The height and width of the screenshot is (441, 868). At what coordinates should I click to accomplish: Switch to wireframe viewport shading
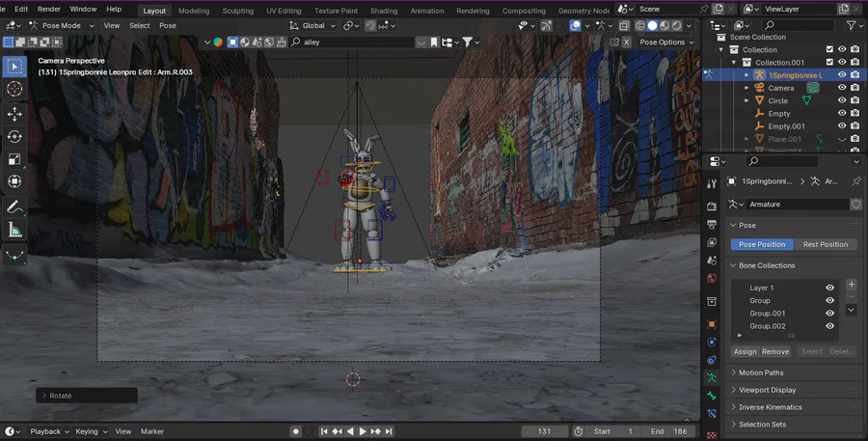point(640,25)
